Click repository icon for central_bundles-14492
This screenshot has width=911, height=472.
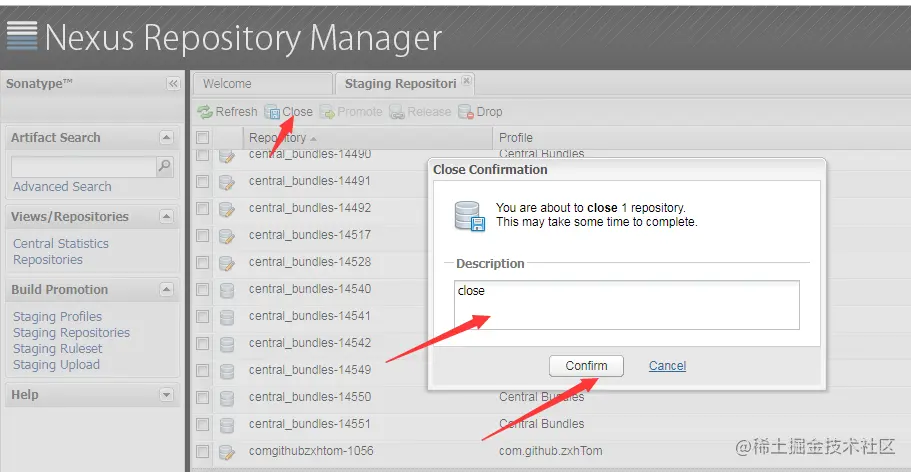[x=227, y=209]
